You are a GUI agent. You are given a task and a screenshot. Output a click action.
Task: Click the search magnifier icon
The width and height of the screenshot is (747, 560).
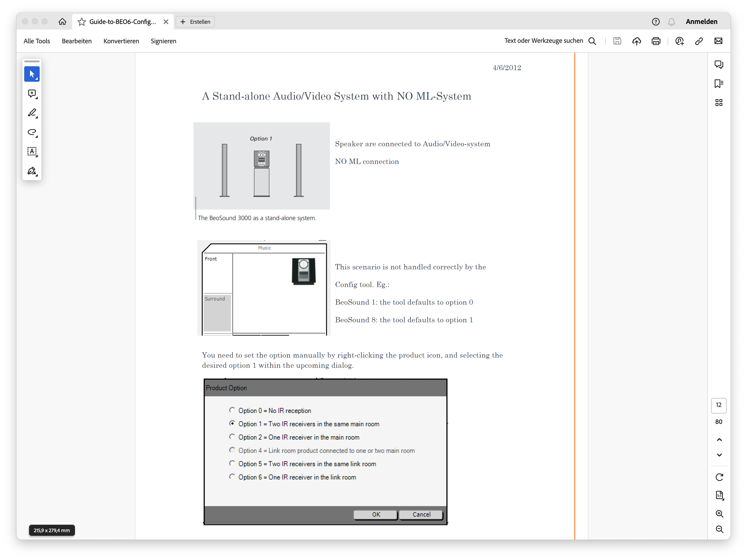coord(592,41)
